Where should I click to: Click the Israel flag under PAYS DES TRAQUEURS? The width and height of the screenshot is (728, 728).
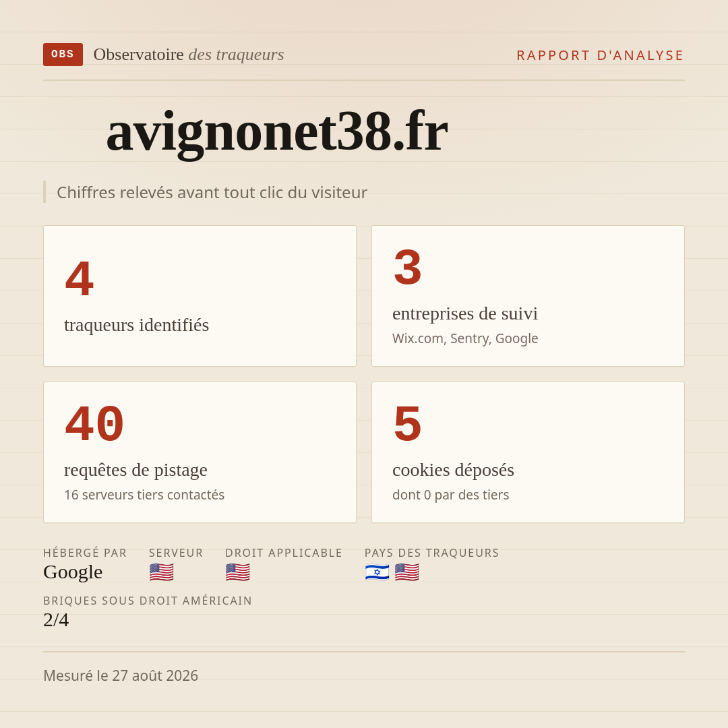377,572
